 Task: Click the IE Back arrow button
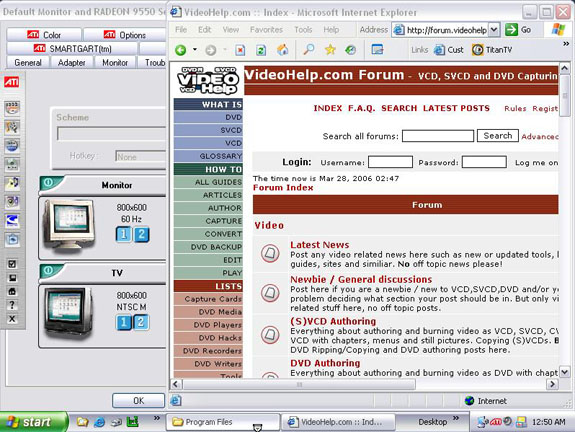(x=180, y=50)
